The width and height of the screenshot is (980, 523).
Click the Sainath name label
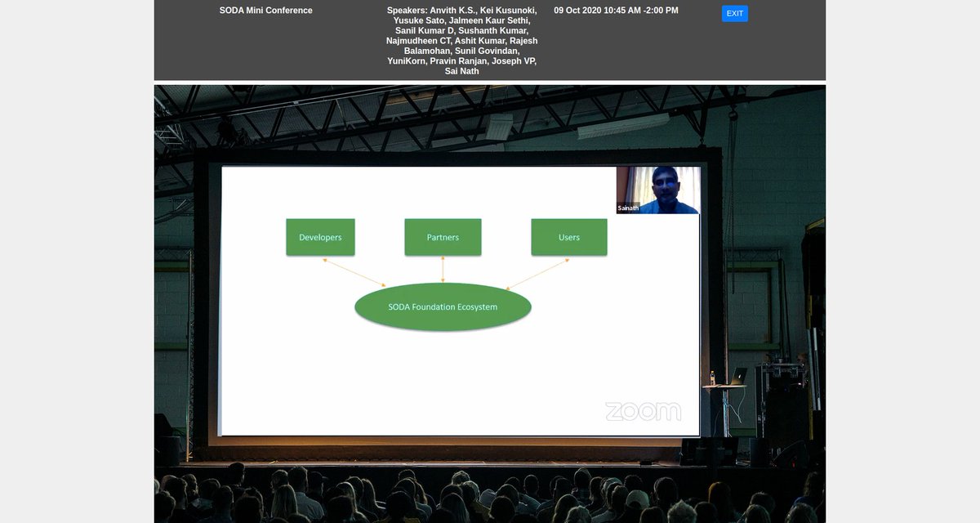click(x=628, y=208)
